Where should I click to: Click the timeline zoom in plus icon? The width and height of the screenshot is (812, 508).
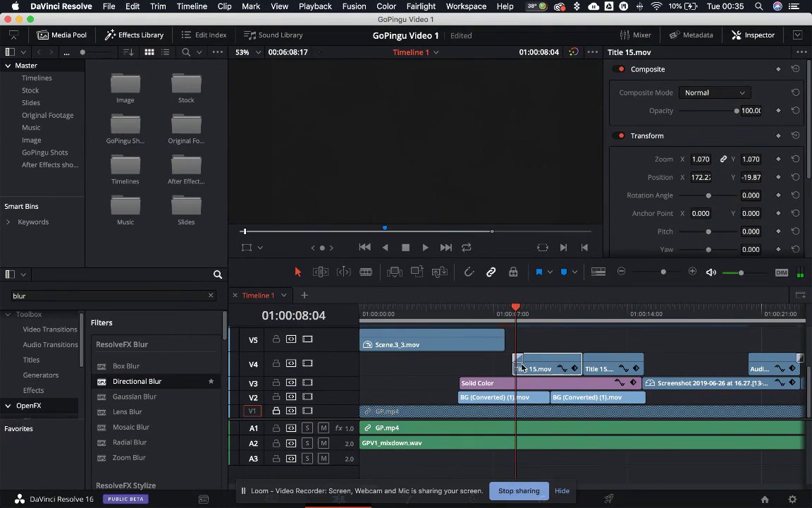click(692, 272)
